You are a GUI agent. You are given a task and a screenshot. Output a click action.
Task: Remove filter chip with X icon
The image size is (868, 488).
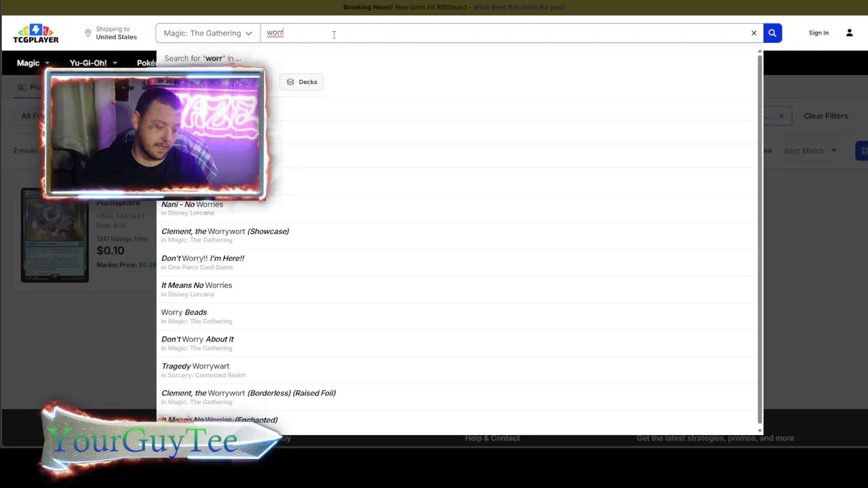781,116
